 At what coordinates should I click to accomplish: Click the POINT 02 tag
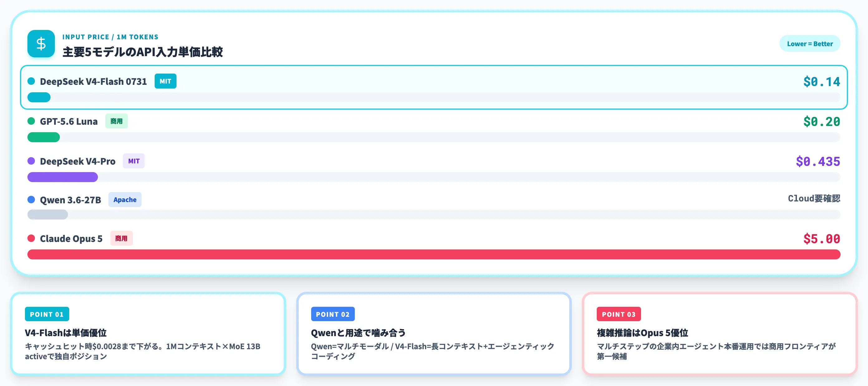(x=333, y=314)
